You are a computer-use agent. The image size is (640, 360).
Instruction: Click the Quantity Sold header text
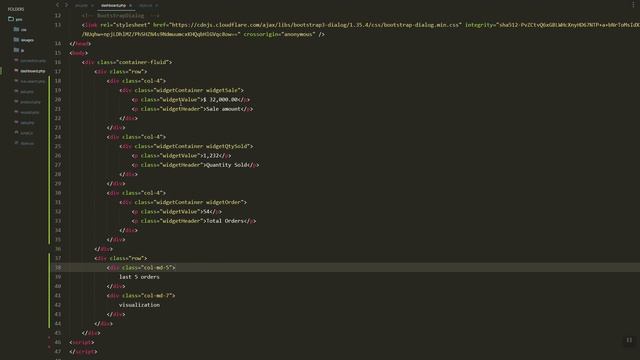(227, 165)
